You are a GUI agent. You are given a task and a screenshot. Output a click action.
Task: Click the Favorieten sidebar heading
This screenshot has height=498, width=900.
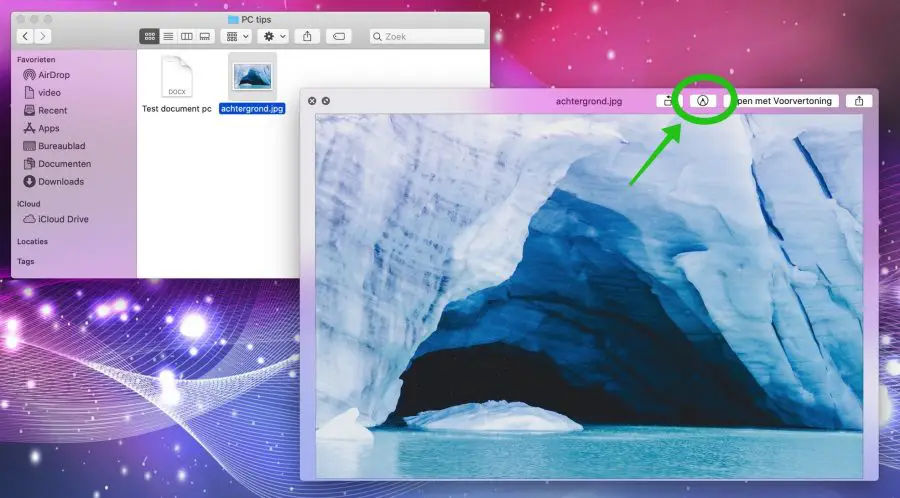tap(36, 60)
